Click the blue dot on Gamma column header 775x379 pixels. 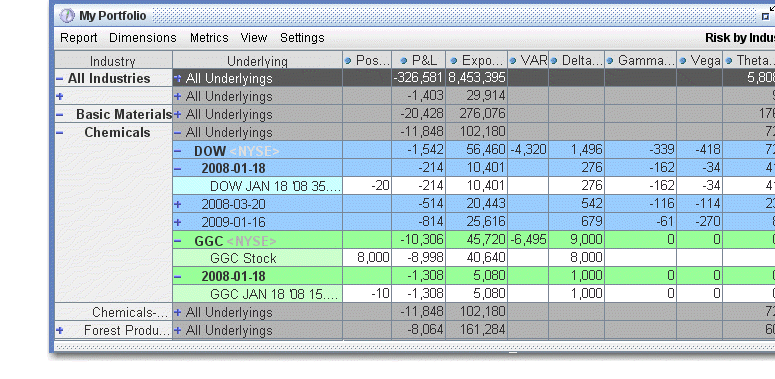click(x=610, y=61)
